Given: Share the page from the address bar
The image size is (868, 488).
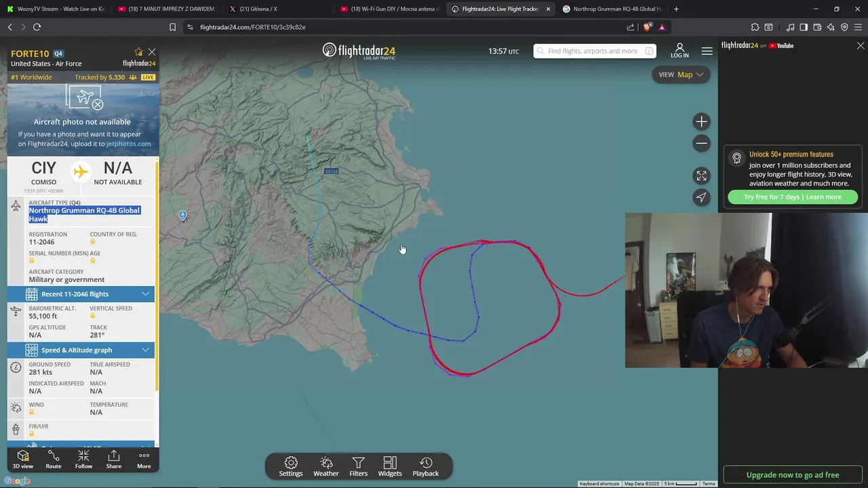Looking at the screenshot, I should pyautogui.click(x=631, y=27).
